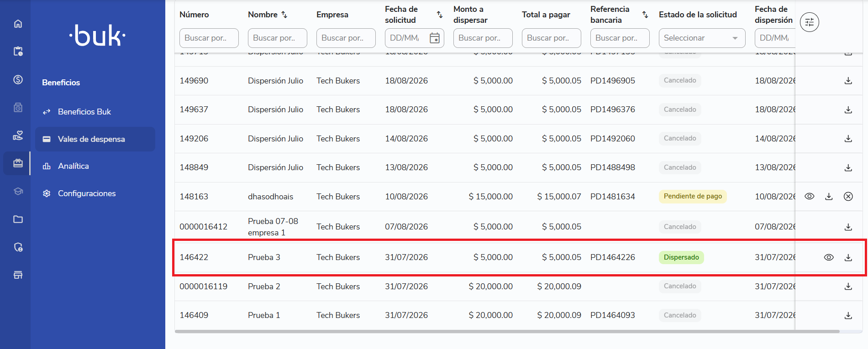View details of request 146422 eye icon
The image size is (868, 349).
tap(829, 257)
